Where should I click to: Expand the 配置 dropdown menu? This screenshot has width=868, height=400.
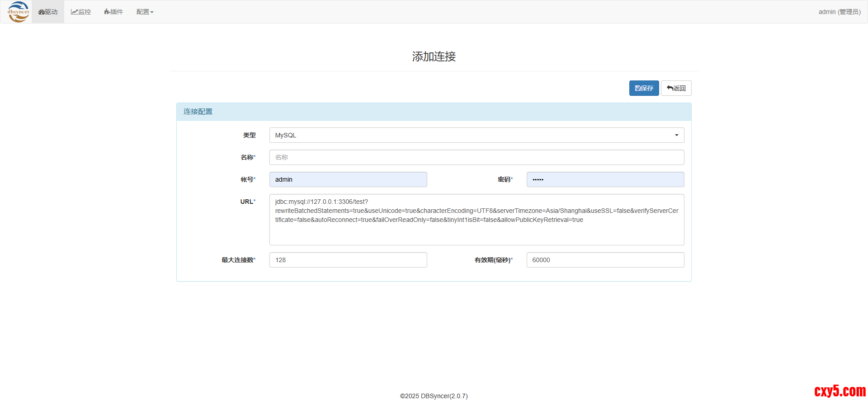145,12
